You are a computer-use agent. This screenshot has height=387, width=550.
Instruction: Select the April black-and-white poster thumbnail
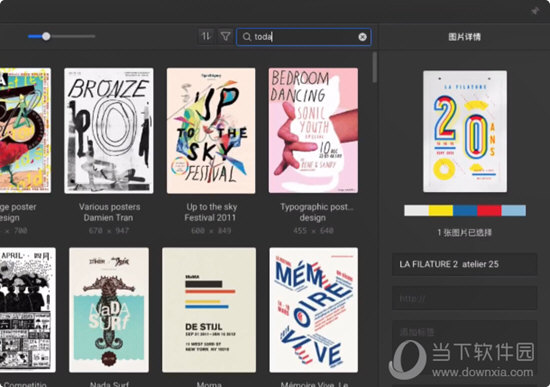pos(27,310)
